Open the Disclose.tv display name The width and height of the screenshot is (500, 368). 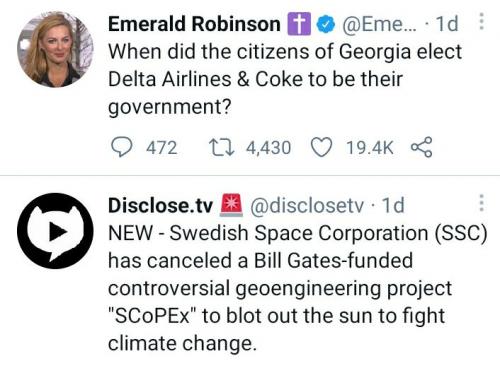(x=160, y=205)
